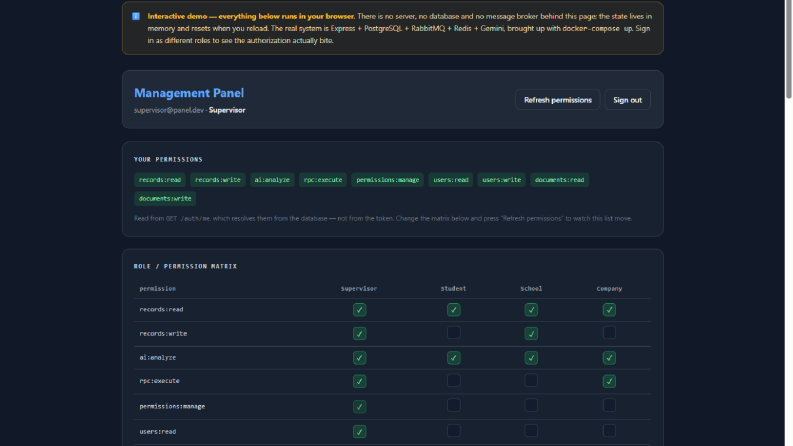The width and height of the screenshot is (793, 446).
Task: Click the ai:analyze row label in matrix
Action: 158,358
